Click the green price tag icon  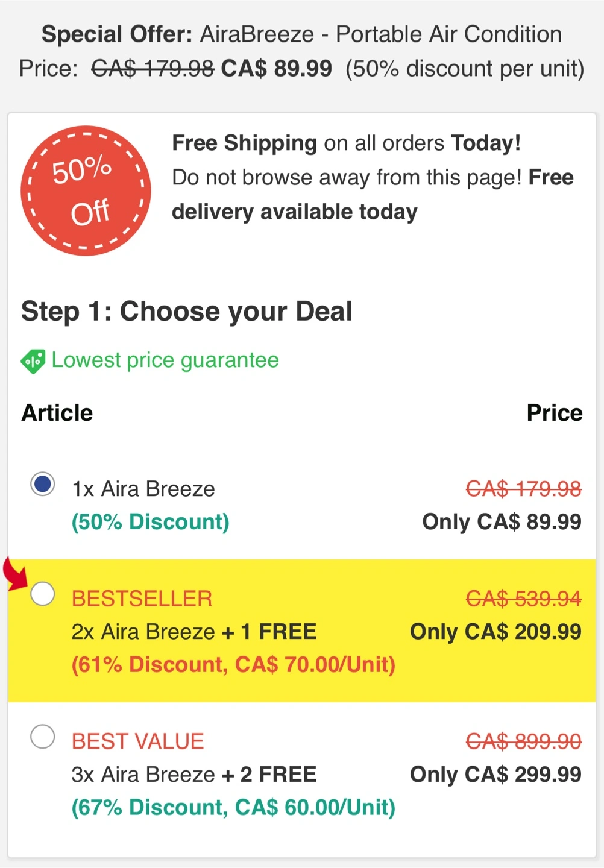(x=33, y=361)
